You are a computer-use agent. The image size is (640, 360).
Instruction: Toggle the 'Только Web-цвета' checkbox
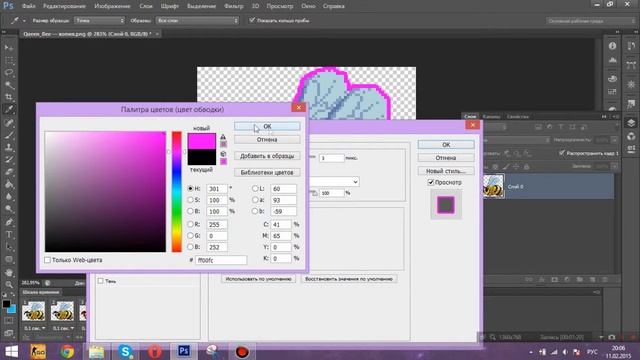click(47, 260)
